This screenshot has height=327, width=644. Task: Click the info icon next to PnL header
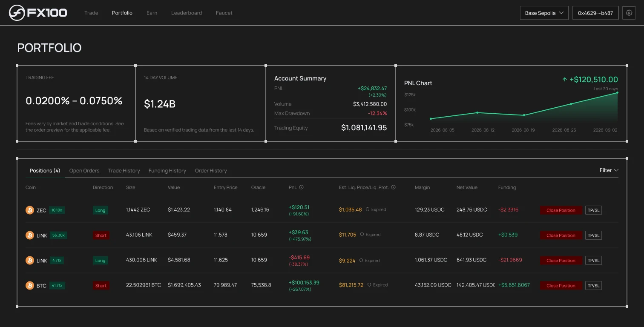(x=301, y=187)
